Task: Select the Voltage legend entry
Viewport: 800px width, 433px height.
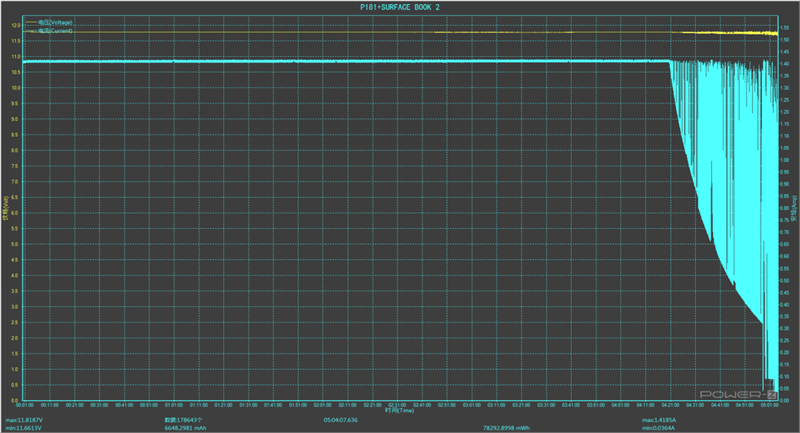Action: (x=55, y=22)
